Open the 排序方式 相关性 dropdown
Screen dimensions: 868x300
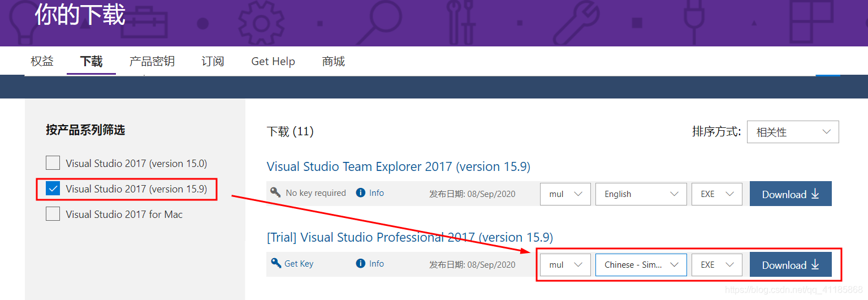793,132
